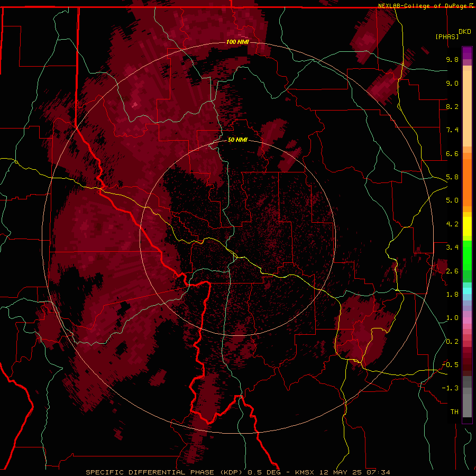476x476 pixels.
Task: Click the 8.2 value on the scale
Action: (452, 106)
